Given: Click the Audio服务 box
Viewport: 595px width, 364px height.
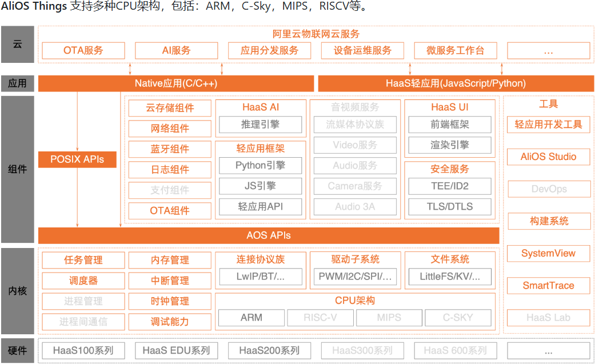Looking at the screenshot, I should pyautogui.click(x=355, y=166).
